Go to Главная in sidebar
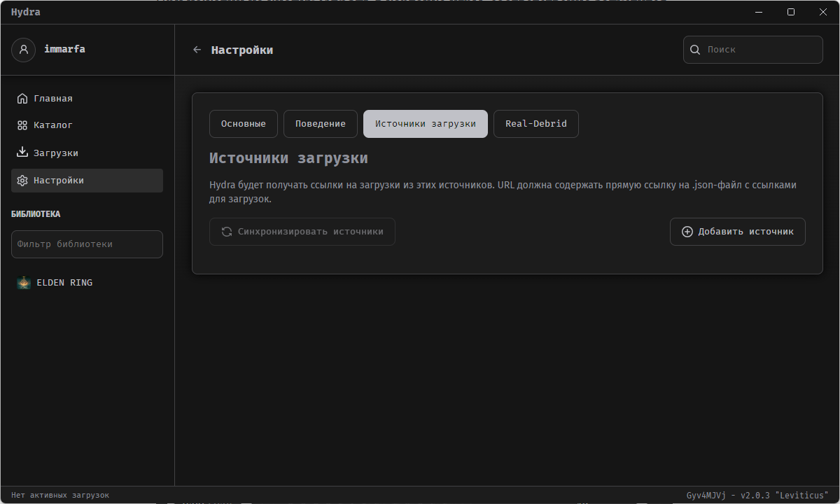Image resolution: width=840 pixels, height=504 pixels. tap(87, 99)
